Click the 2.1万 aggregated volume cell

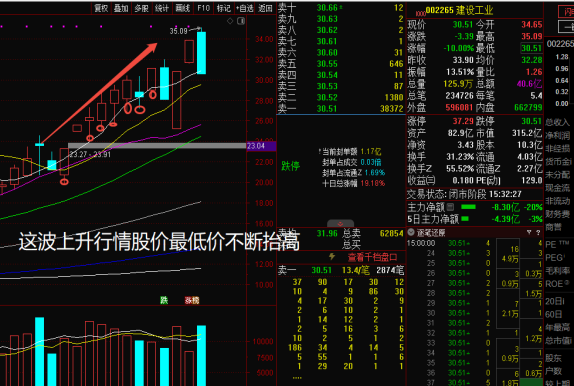[x=510, y=313]
